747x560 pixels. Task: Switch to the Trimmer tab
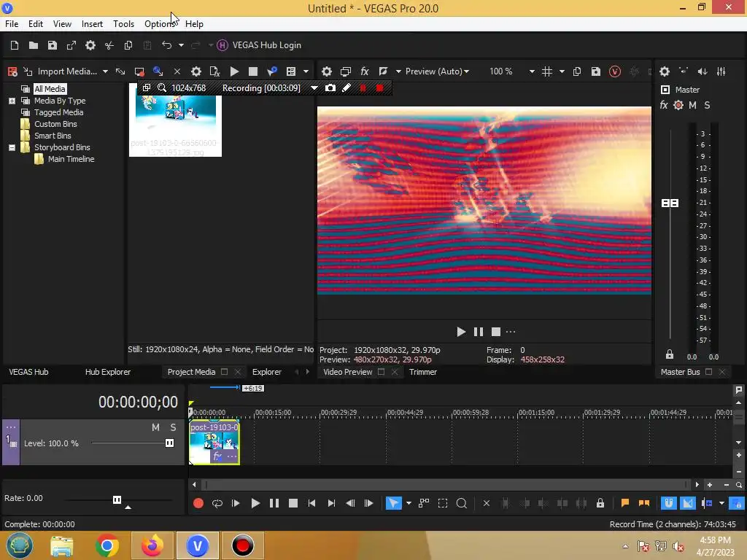pos(423,372)
